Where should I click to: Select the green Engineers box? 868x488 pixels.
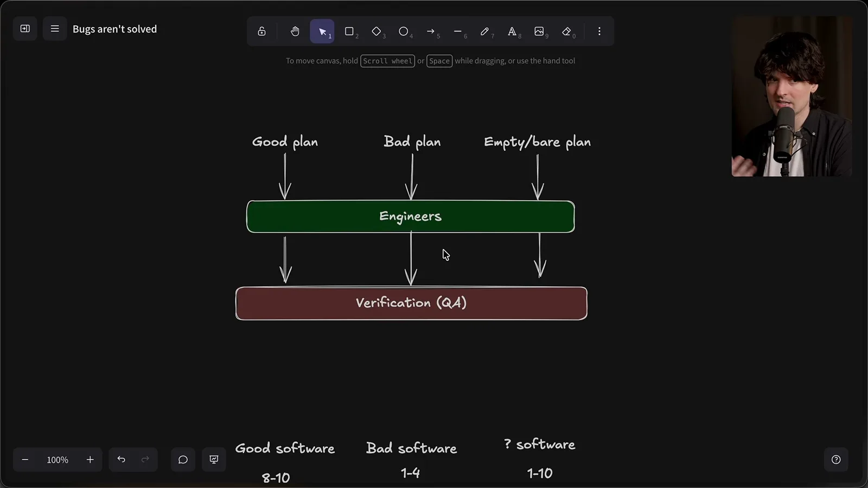411,217
